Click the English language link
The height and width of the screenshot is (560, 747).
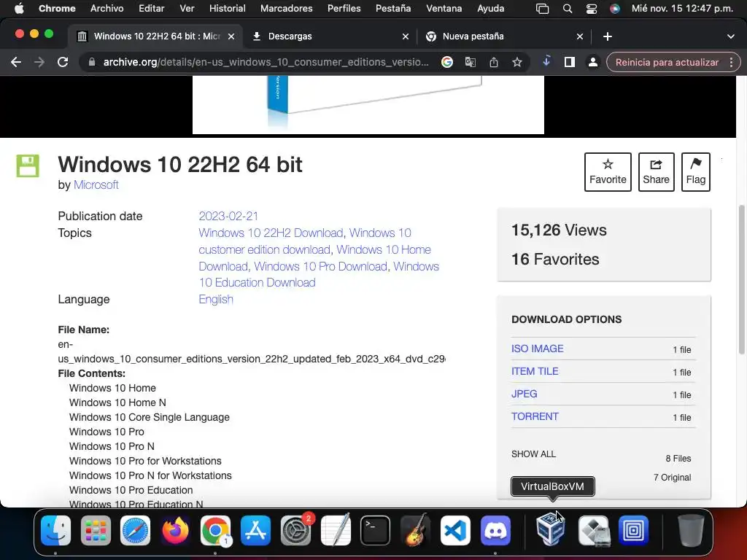click(x=216, y=299)
